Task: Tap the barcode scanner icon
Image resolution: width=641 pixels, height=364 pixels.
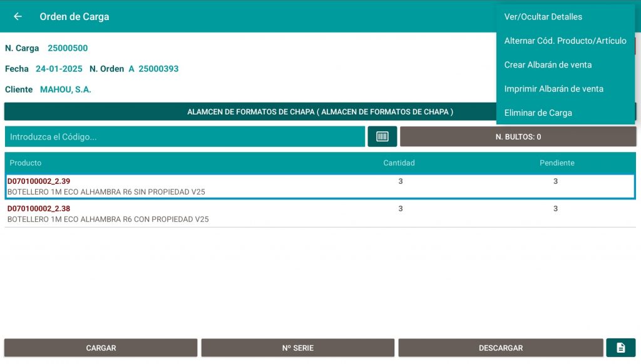Action: [x=382, y=136]
